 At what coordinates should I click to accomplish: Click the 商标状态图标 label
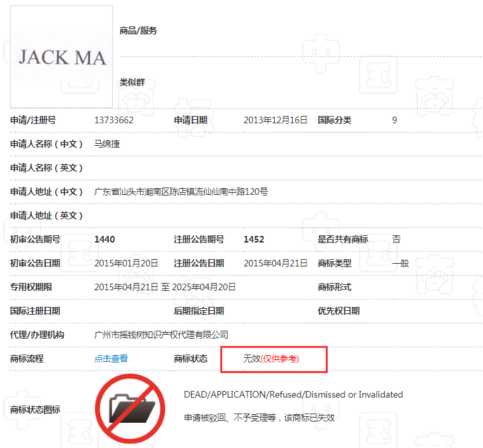tap(35, 410)
